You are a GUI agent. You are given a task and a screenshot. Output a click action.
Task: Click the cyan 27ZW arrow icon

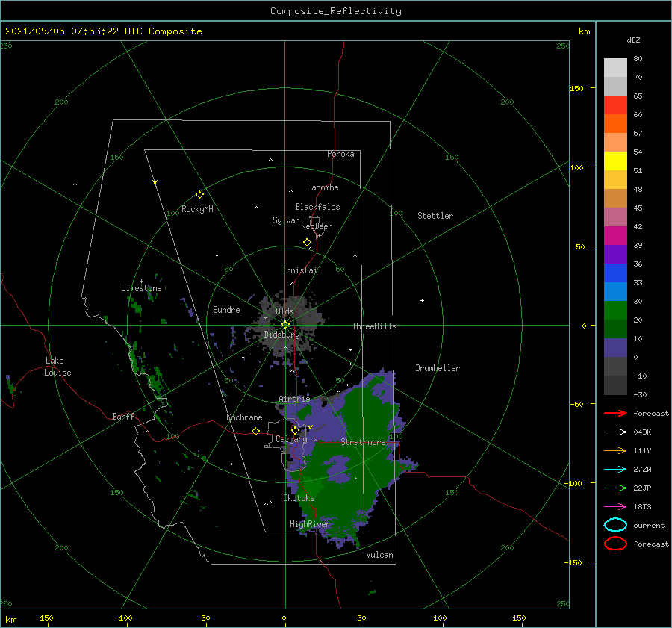[615, 470]
